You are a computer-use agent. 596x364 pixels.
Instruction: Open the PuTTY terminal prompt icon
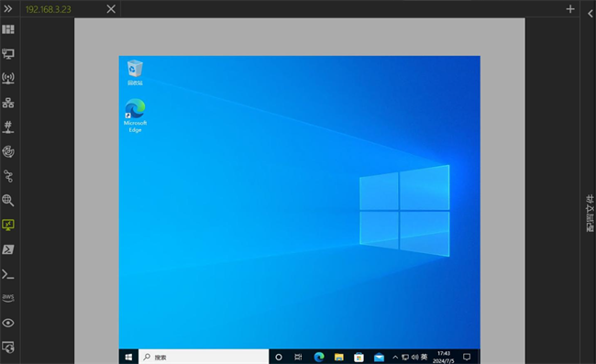coord(8,274)
